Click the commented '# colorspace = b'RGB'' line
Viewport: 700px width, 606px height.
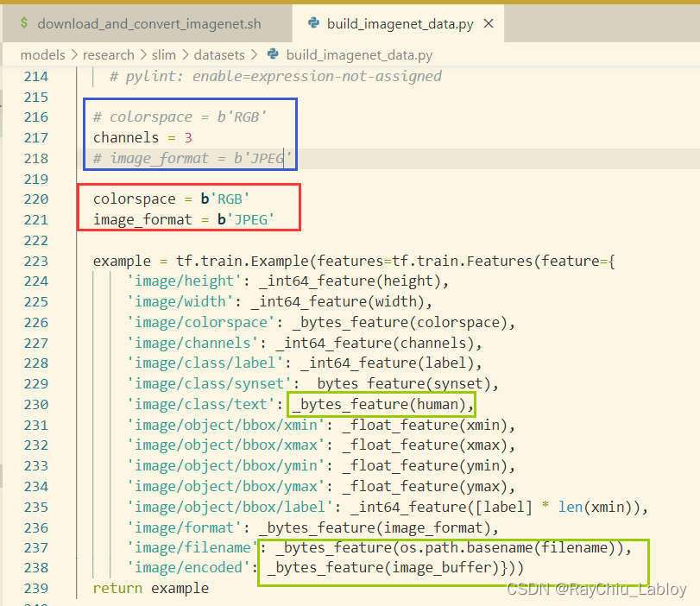(180, 117)
